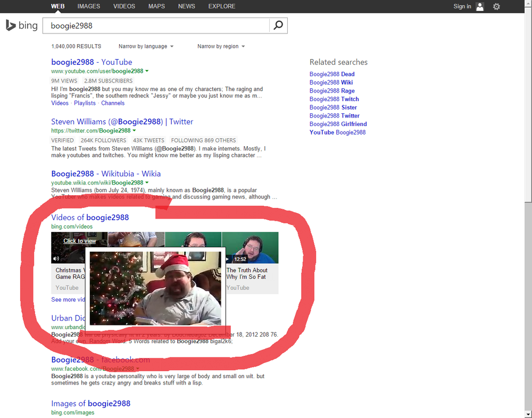Open Videos of boogie2988 heading link
Screen dimensions: 532x418
click(90, 218)
